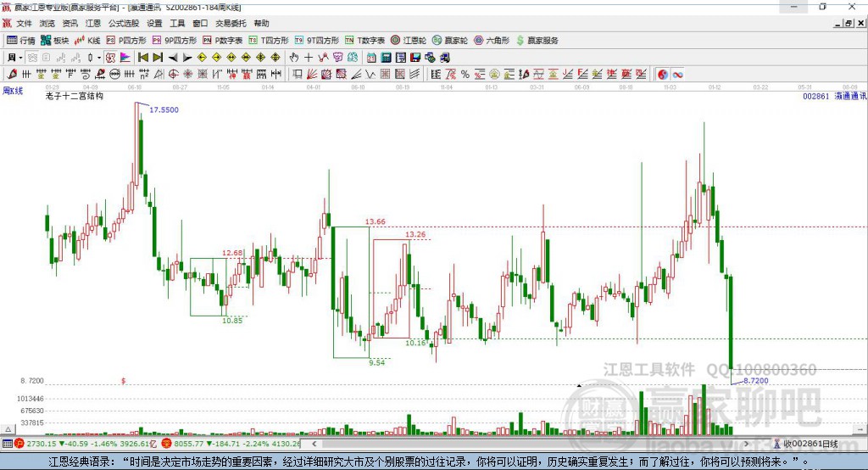Open the 工具 menu
Viewport: 868px width, 470px height.
(x=177, y=23)
